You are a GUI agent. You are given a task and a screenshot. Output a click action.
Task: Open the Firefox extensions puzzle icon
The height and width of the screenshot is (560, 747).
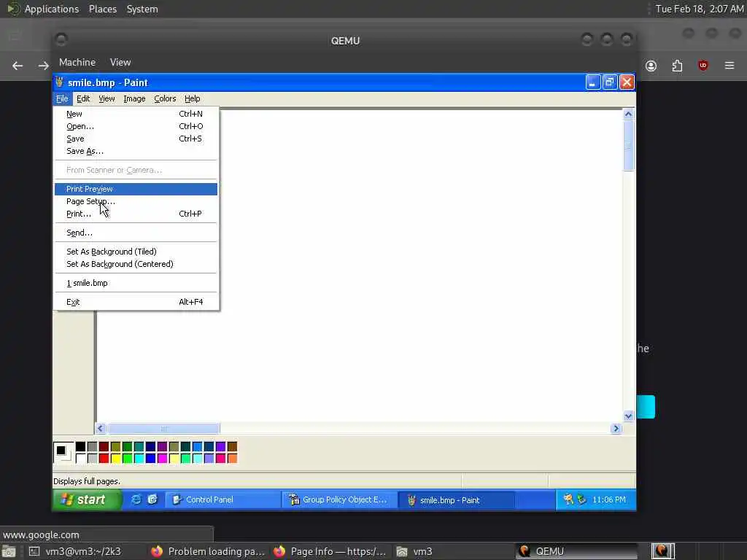point(677,66)
